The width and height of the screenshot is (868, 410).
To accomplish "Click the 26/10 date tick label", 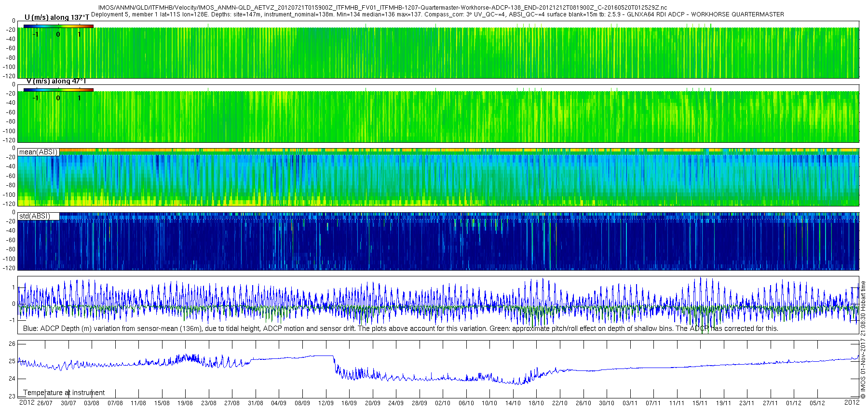I will (583, 403).
